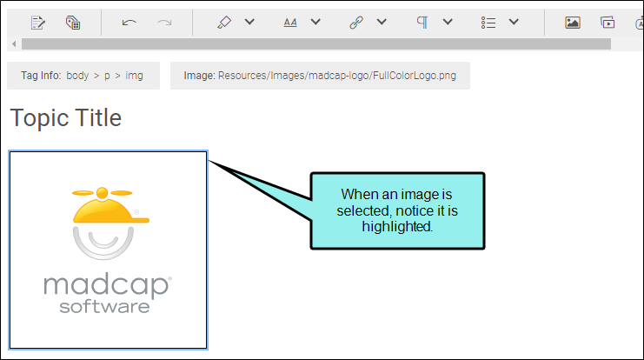Image resolution: width=644 pixels, height=360 pixels.
Task: Redo the last action
Action: 165,23
